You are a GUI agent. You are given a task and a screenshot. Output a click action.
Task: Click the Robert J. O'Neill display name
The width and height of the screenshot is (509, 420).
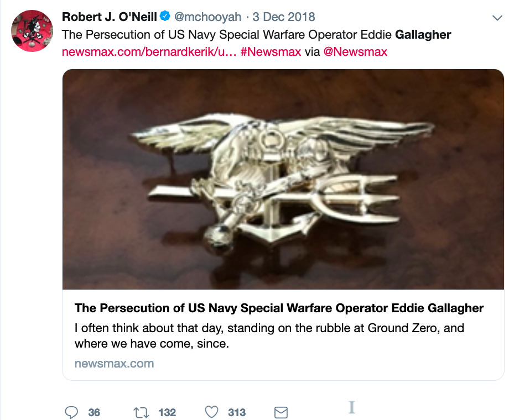coord(110,17)
